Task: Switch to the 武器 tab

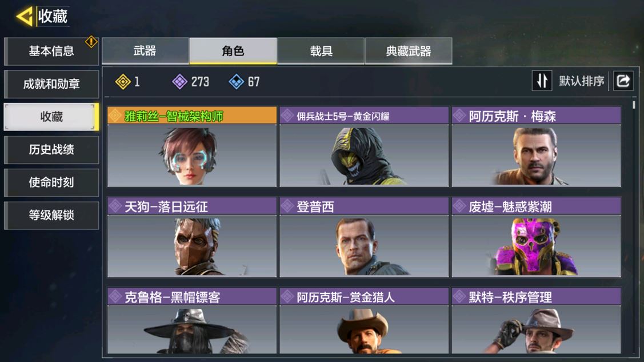Action: (145, 51)
